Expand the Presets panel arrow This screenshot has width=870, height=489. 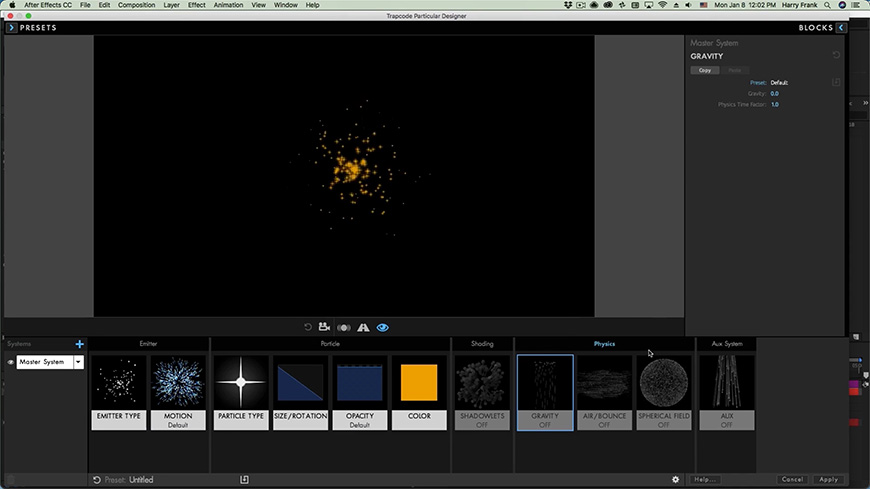point(11,27)
